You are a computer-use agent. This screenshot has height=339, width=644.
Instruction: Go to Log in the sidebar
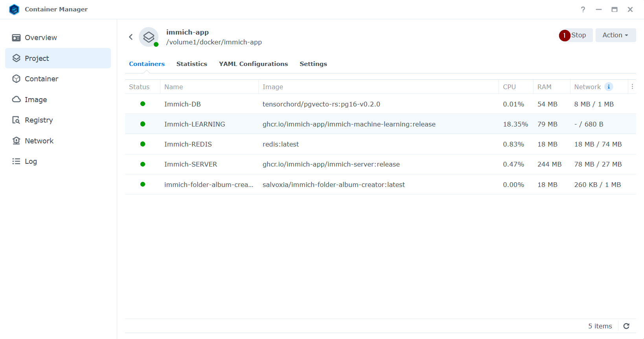(x=58, y=161)
